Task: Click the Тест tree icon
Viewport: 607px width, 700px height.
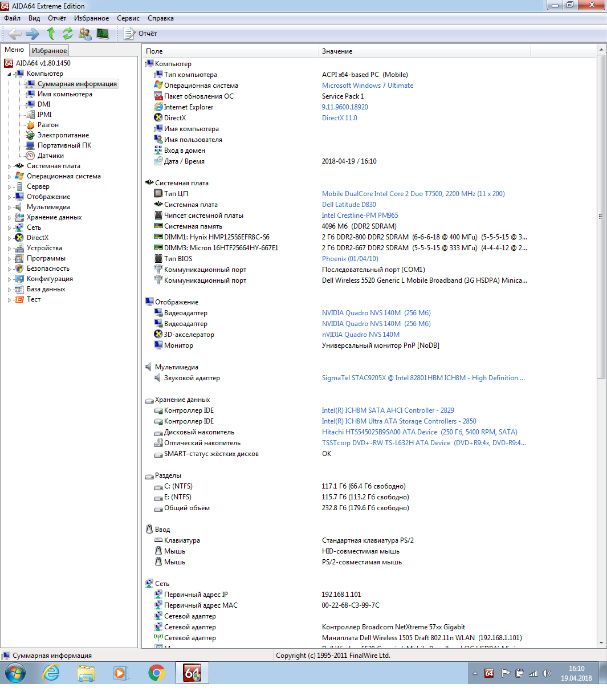Action: (x=19, y=300)
